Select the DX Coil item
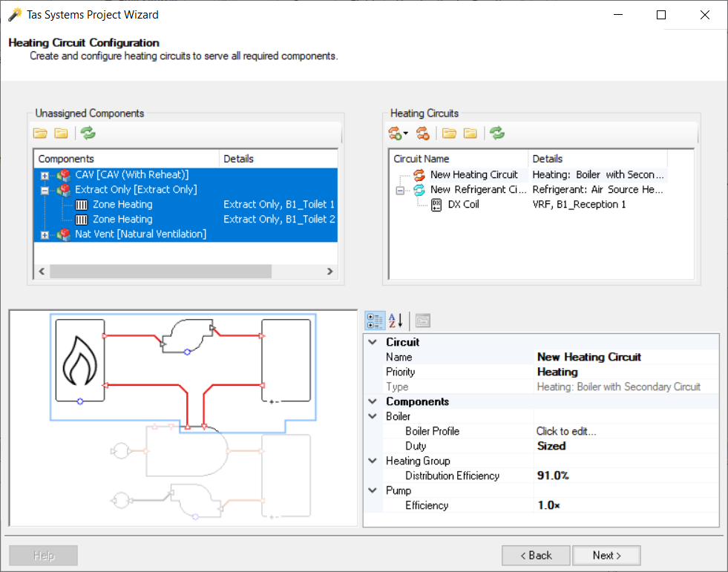The height and width of the screenshot is (572, 728). coord(463,205)
